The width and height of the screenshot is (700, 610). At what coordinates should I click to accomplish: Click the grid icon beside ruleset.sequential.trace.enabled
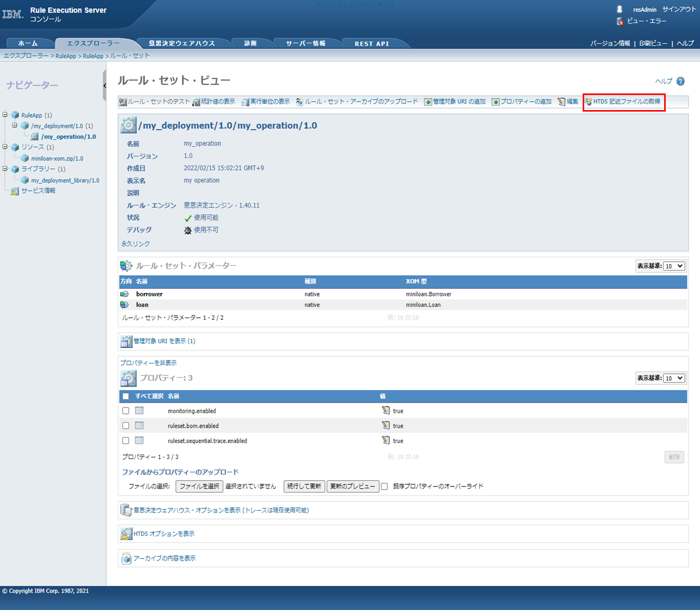pyautogui.click(x=139, y=441)
